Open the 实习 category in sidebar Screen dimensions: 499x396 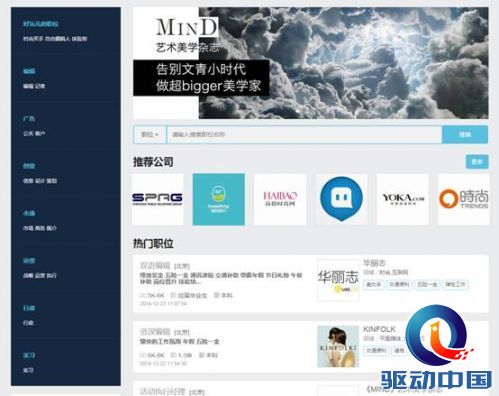29,355
